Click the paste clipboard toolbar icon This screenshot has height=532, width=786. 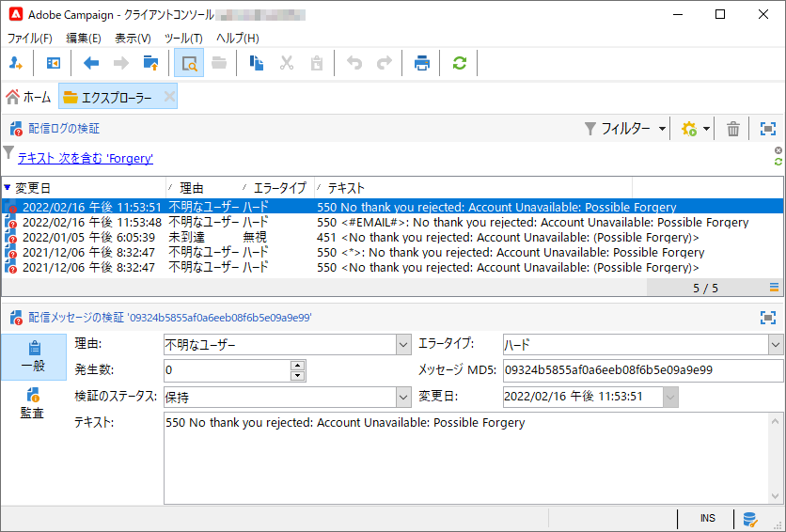[317, 63]
